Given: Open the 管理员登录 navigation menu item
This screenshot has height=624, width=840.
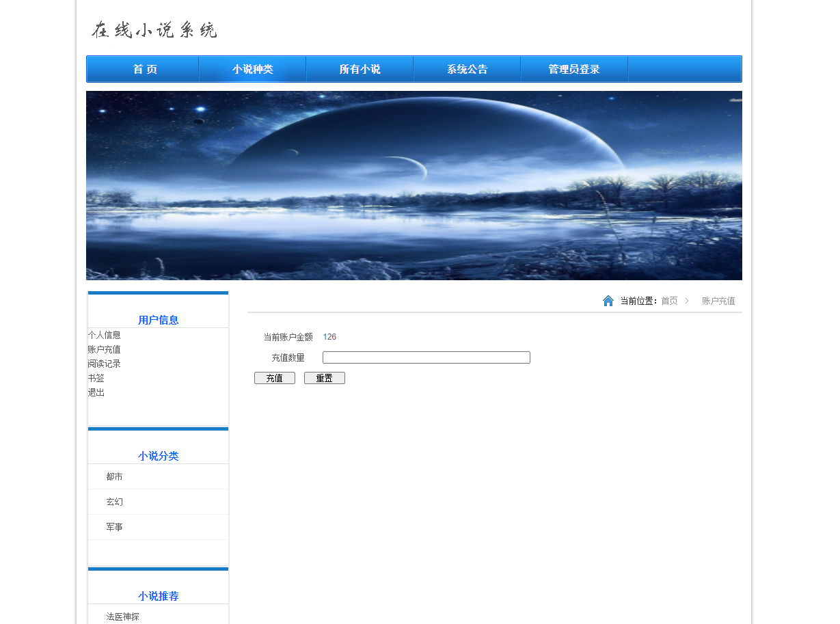Looking at the screenshot, I should pyautogui.click(x=574, y=68).
